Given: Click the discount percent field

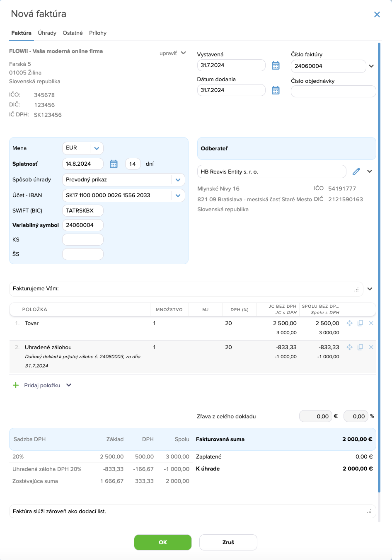Looking at the screenshot, I should 356,416.
